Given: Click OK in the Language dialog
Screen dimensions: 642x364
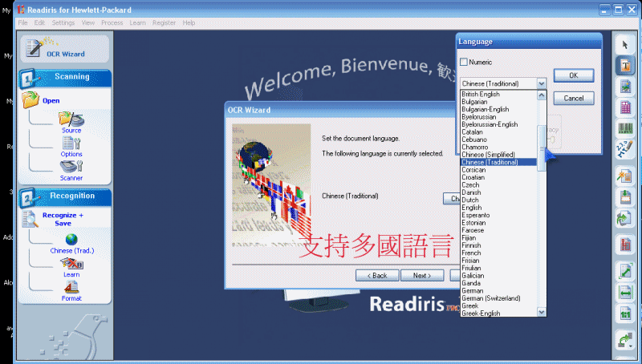Looking at the screenshot, I should [574, 75].
